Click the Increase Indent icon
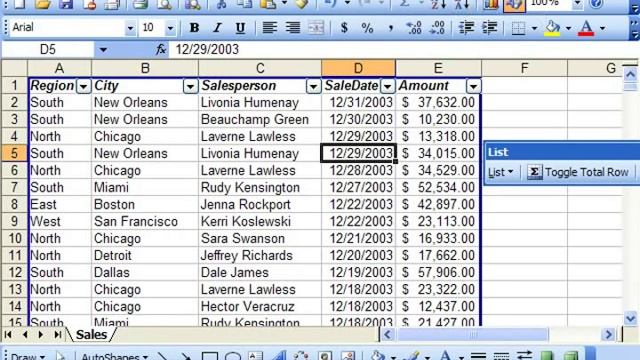Viewport: 640px width, 360px height. pyautogui.click(x=489, y=28)
